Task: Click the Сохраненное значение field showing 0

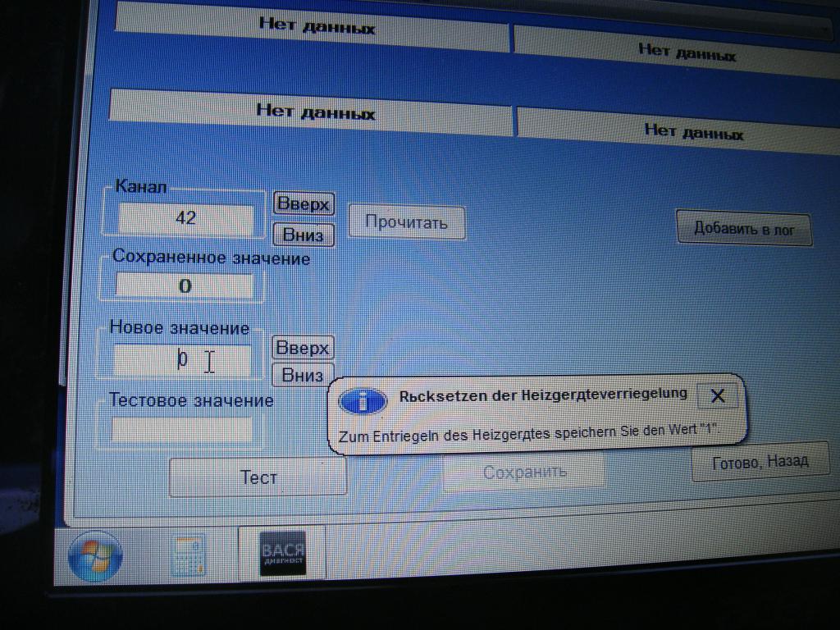Action: click(185, 285)
